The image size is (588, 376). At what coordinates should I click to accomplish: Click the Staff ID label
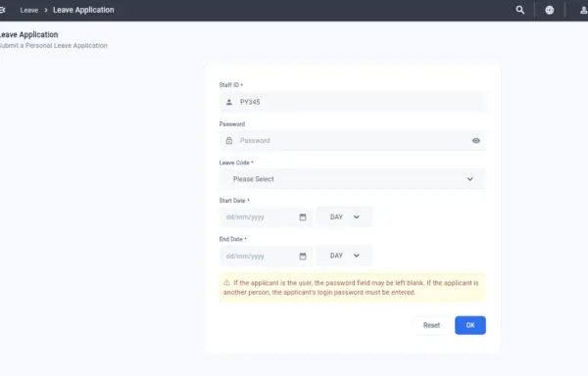tap(229, 85)
